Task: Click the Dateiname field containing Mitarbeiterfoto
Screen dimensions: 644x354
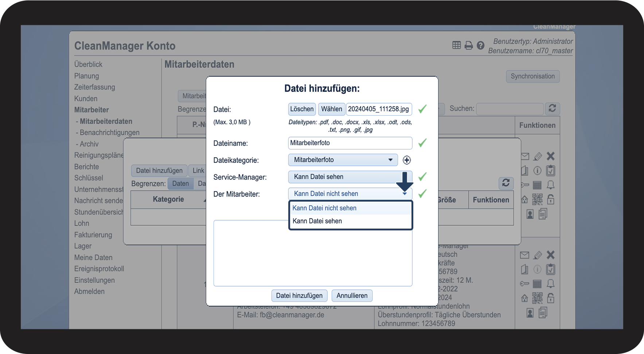Action: (350, 143)
